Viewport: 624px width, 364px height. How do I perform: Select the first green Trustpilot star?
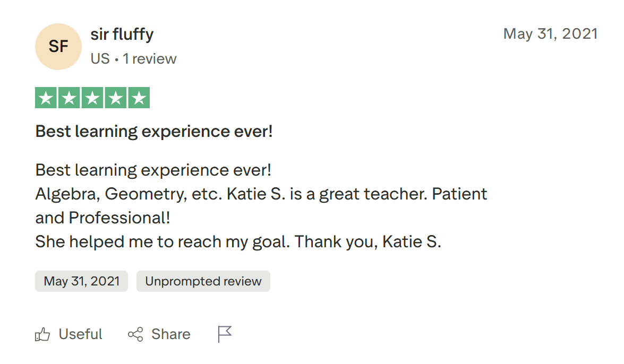[46, 97]
